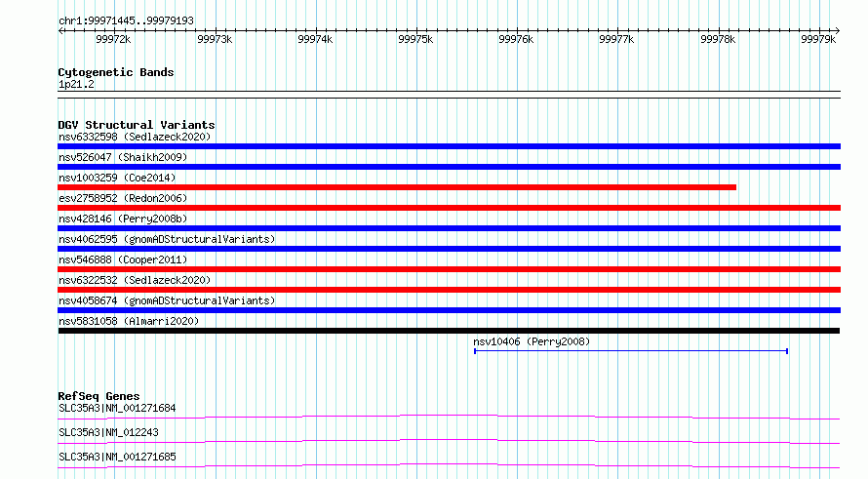Click the blue bar of nsv428146

pos(449,228)
